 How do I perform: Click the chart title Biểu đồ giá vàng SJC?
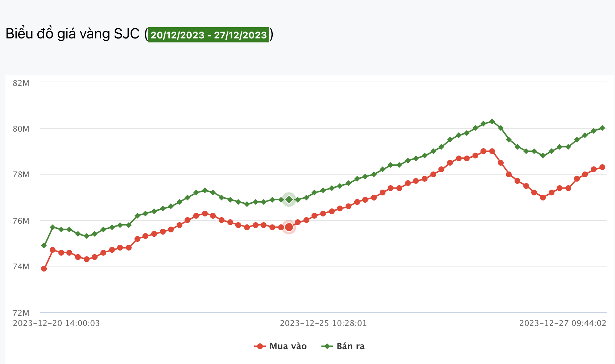click(x=73, y=34)
